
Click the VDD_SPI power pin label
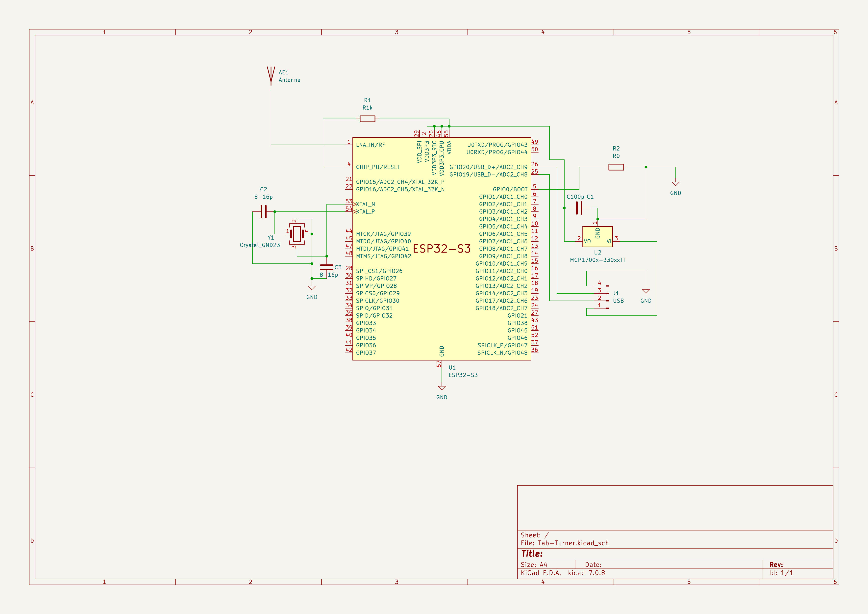pos(419,152)
